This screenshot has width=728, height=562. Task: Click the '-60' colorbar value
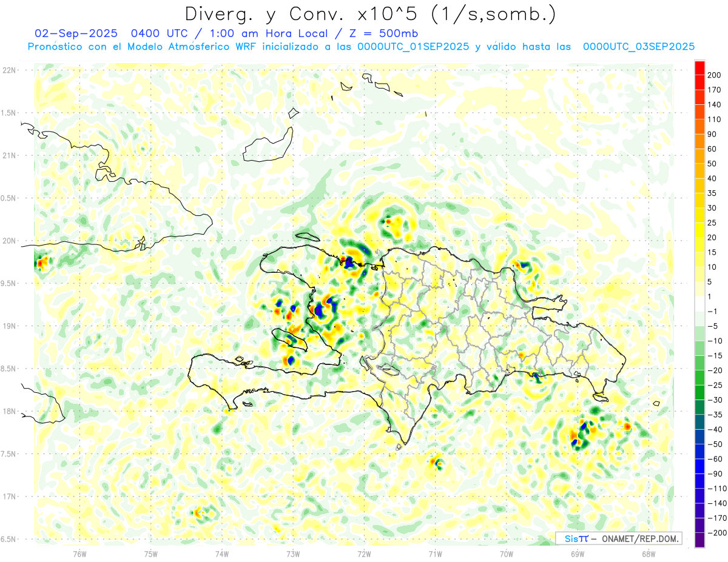(714, 459)
